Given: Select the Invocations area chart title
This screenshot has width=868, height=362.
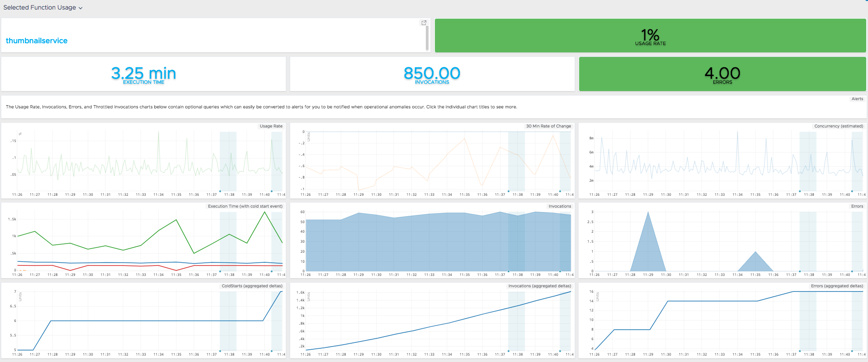Looking at the screenshot, I should click(559, 206).
